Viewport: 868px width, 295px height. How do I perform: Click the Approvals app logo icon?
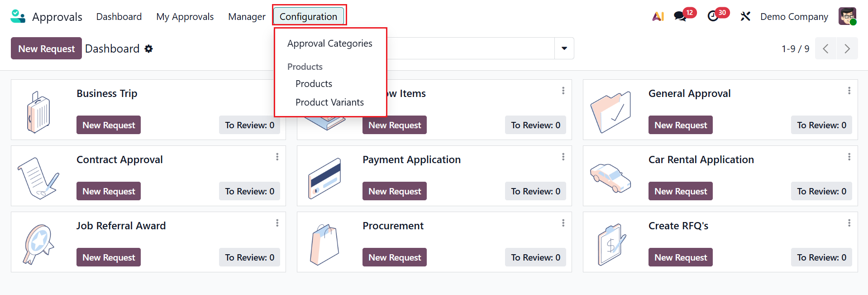coord(18,17)
